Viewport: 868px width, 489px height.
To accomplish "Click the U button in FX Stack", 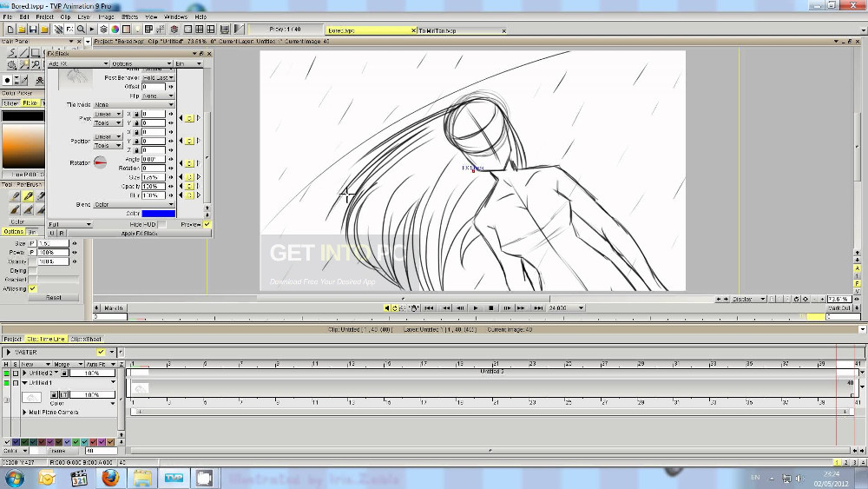I will pyautogui.click(x=52, y=233).
